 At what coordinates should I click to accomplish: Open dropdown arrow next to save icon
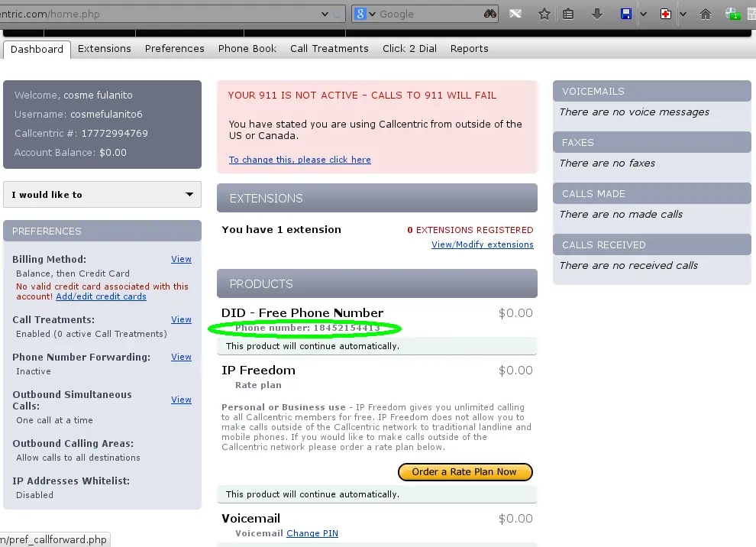click(643, 14)
